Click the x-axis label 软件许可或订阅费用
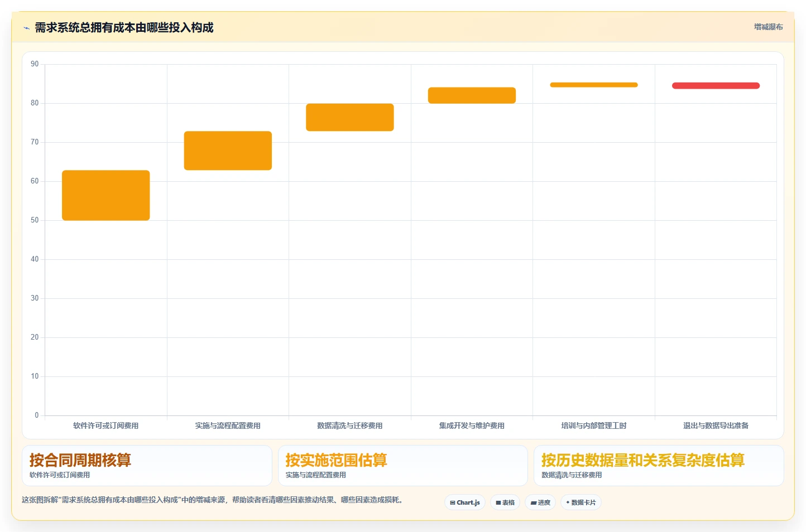 tap(106, 425)
